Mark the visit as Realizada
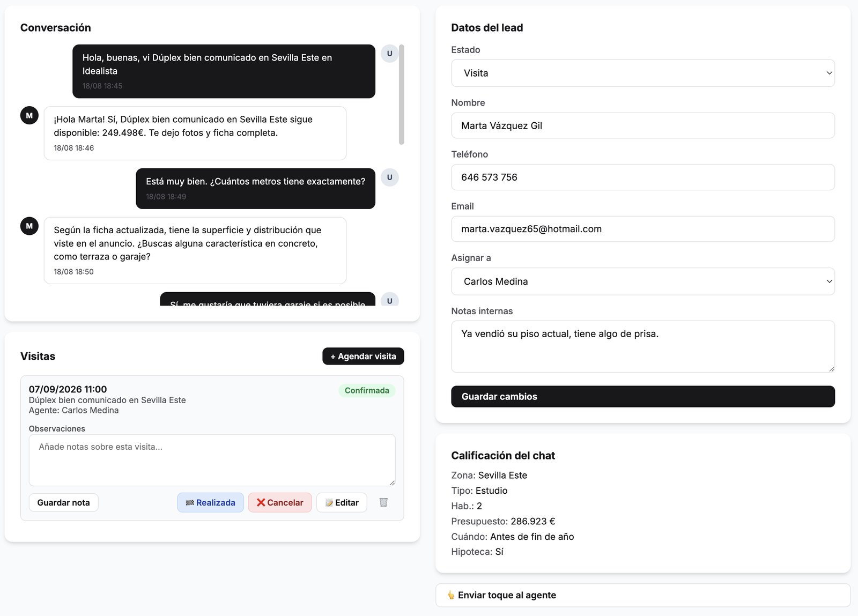The image size is (858, 616). (210, 502)
